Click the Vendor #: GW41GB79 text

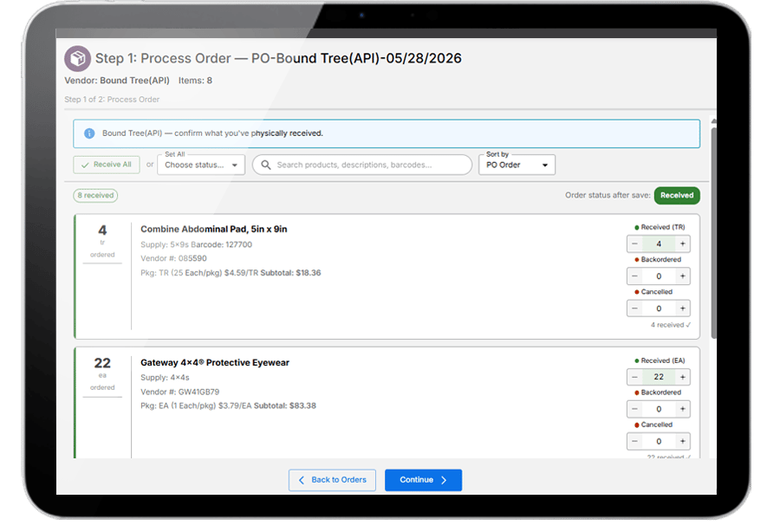point(180,392)
